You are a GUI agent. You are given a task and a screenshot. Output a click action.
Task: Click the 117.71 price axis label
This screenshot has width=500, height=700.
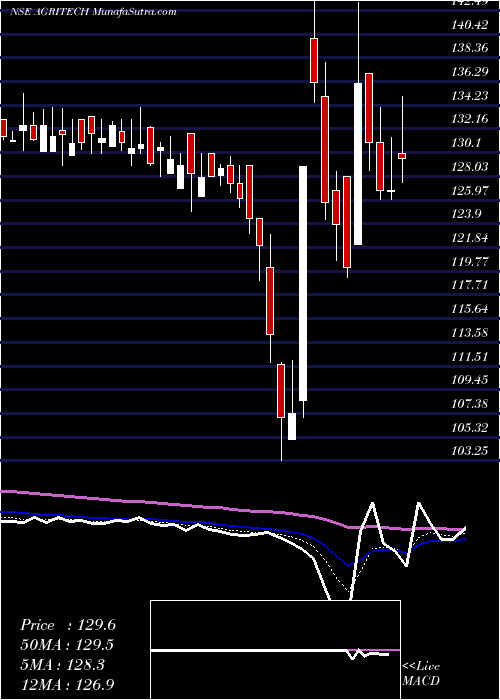pos(470,285)
